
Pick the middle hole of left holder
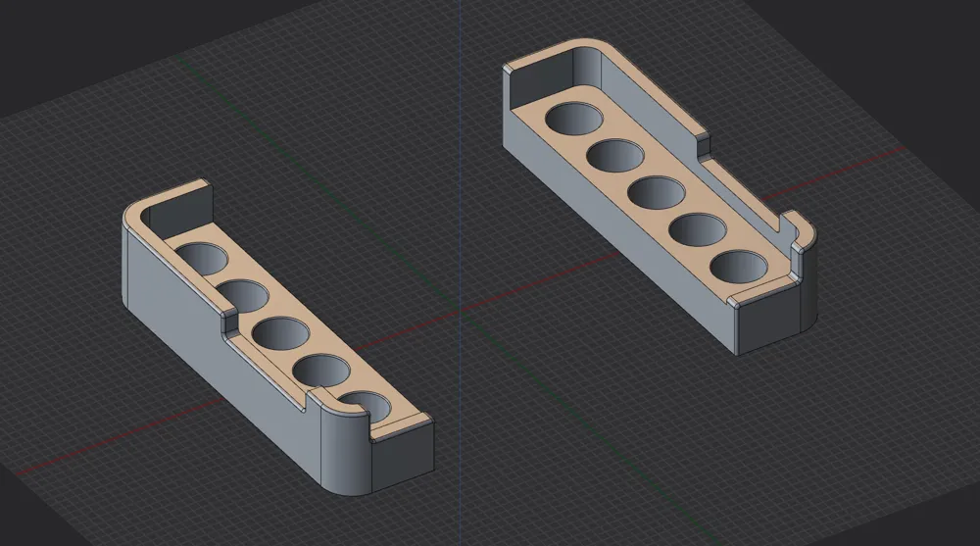280,332
